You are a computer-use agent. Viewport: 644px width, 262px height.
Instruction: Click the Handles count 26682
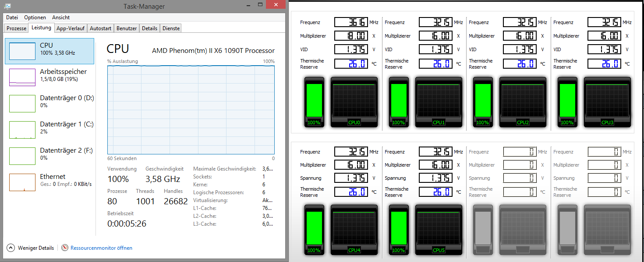[x=176, y=201]
